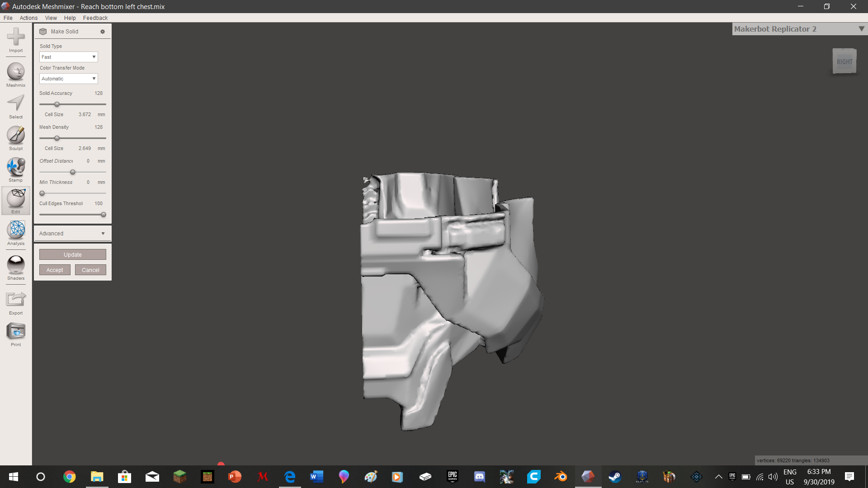The width and height of the screenshot is (868, 488).
Task: Click the Solid Accuracy slider handle
Action: click(57, 104)
